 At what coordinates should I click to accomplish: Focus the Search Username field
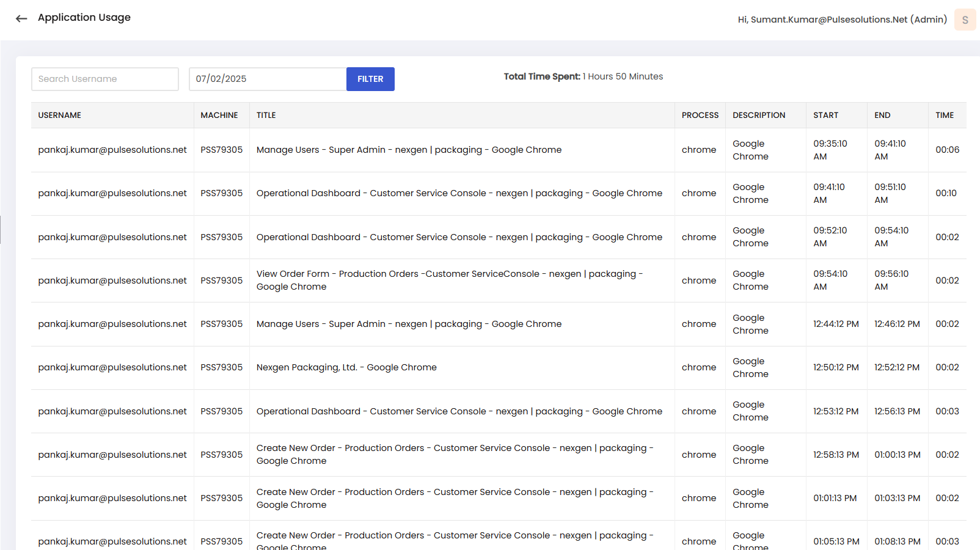point(105,79)
